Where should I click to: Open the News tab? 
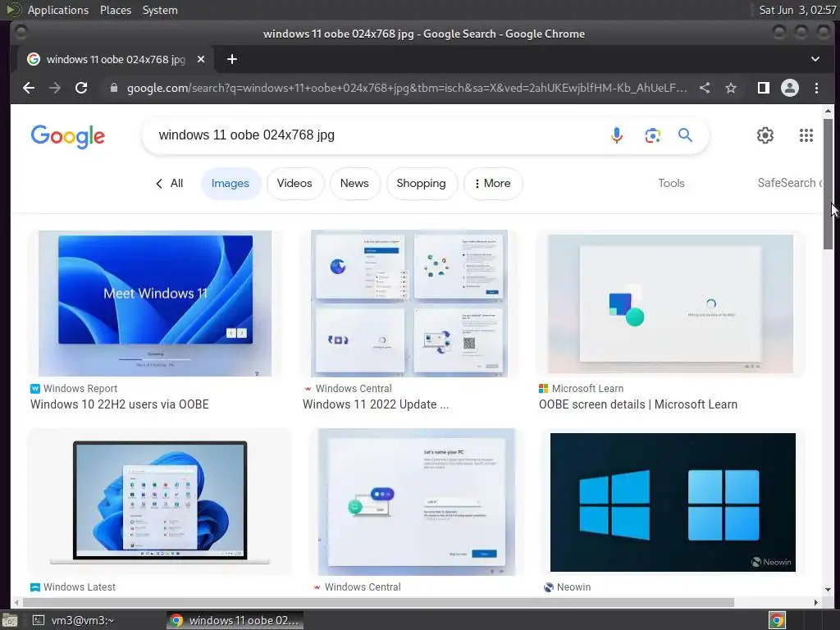point(354,183)
